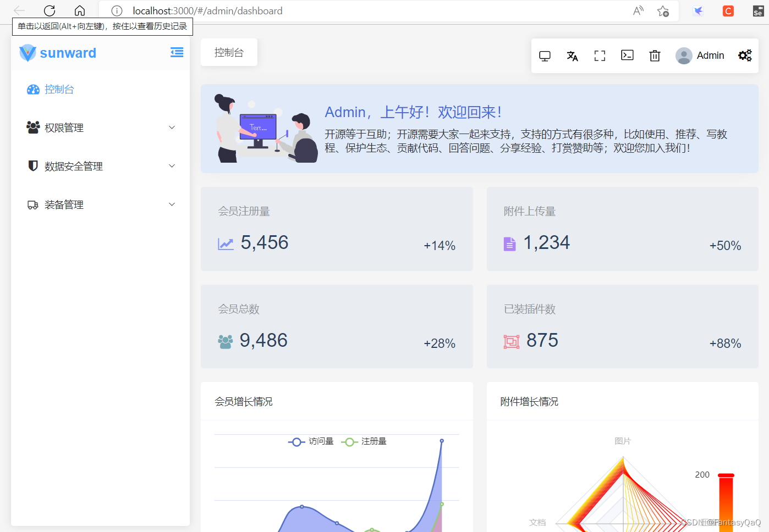Image resolution: width=769 pixels, height=532 pixels.
Task: Open the Admin user name menu
Action: pos(710,56)
